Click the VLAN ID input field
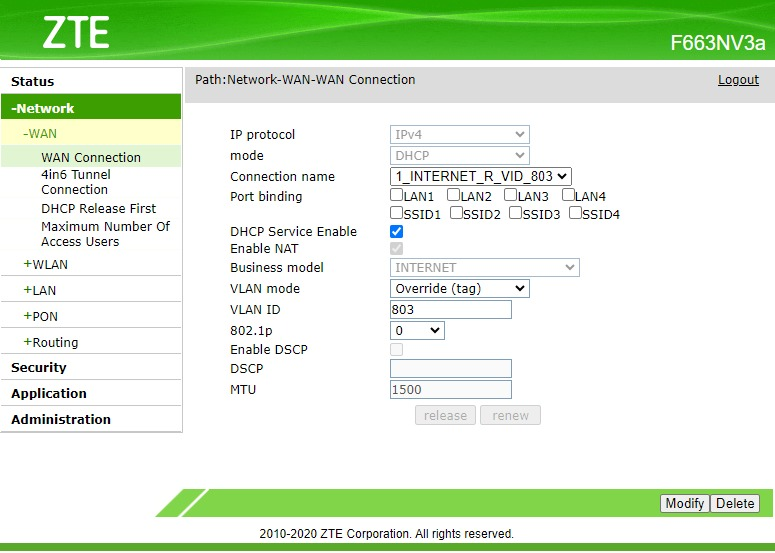The height and width of the screenshot is (553, 775). point(450,310)
